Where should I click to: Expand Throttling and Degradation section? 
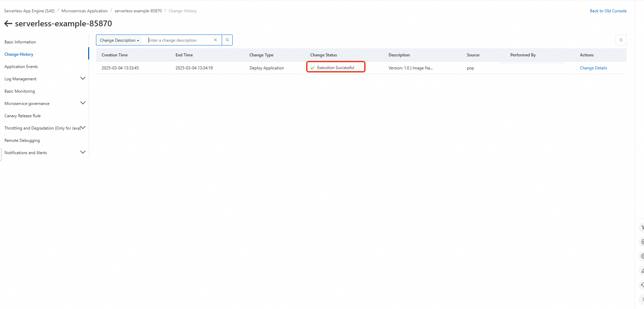83,127
